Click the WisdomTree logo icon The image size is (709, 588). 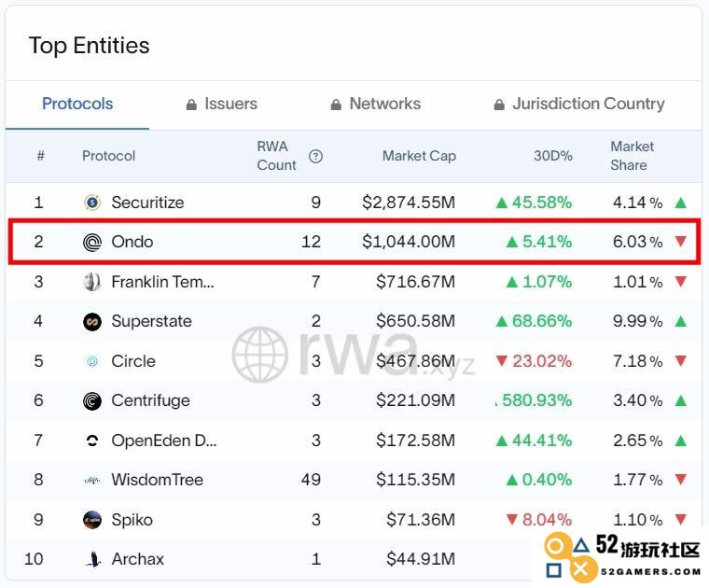pos(92,480)
